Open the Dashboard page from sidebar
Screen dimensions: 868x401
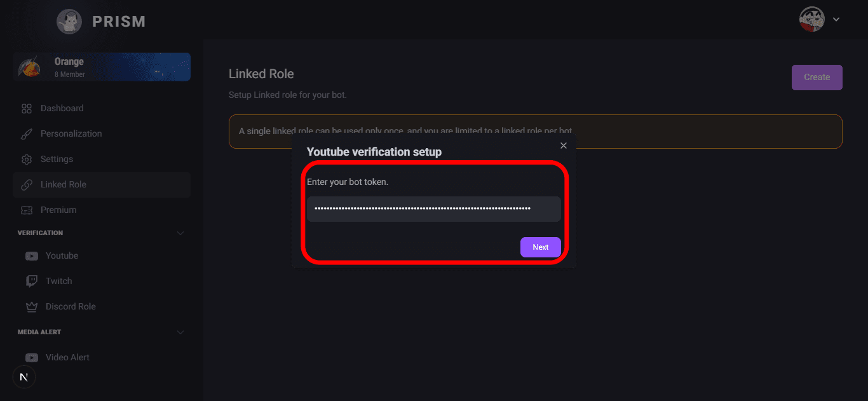click(x=62, y=108)
